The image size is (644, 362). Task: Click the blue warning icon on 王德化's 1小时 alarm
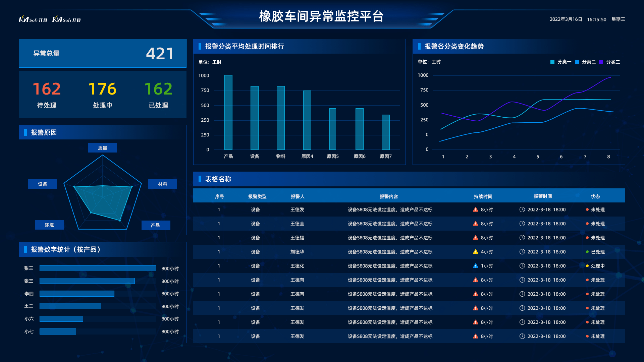pyautogui.click(x=475, y=266)
